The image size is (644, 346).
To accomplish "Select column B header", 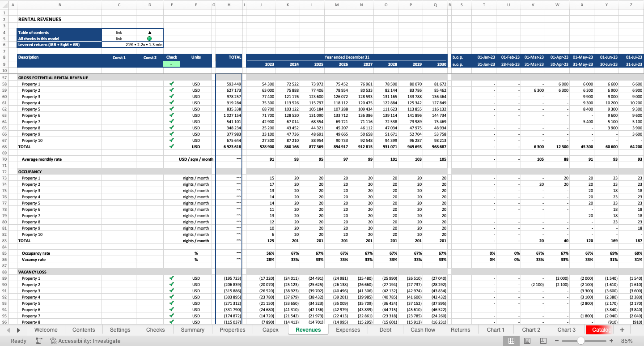I will point(59,5).
